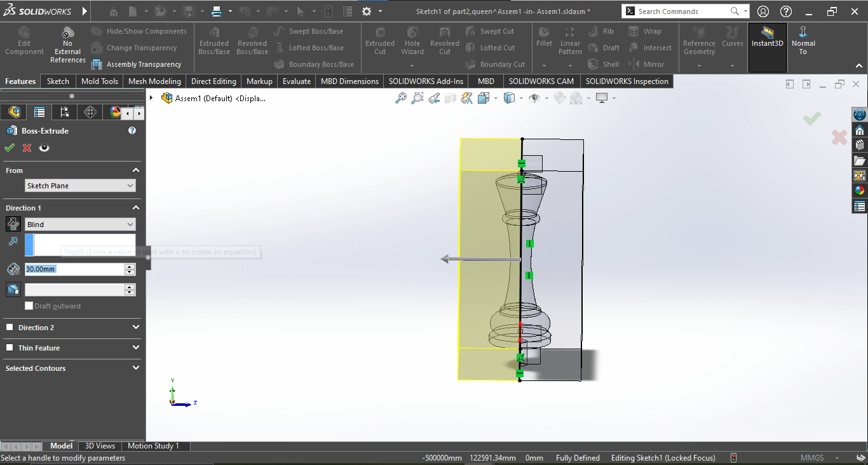Enable the Thin Feature checkbox

point(10,348)
